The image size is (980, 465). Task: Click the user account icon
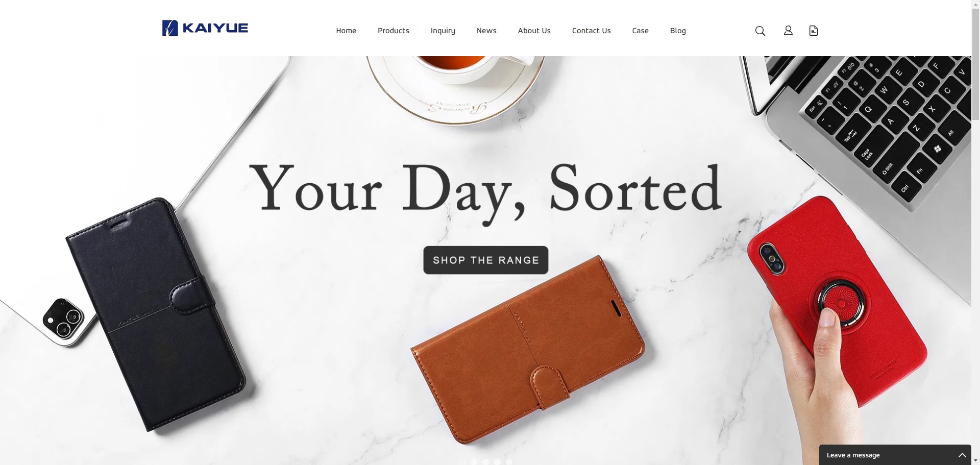pyautogui.click(x=788, y=31)
